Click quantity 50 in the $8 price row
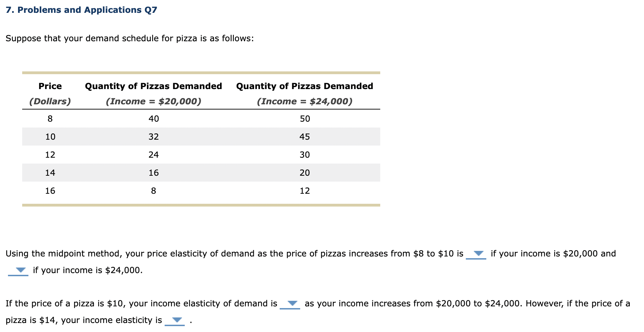Screen dimensions: 644x332 click(305, 119)
